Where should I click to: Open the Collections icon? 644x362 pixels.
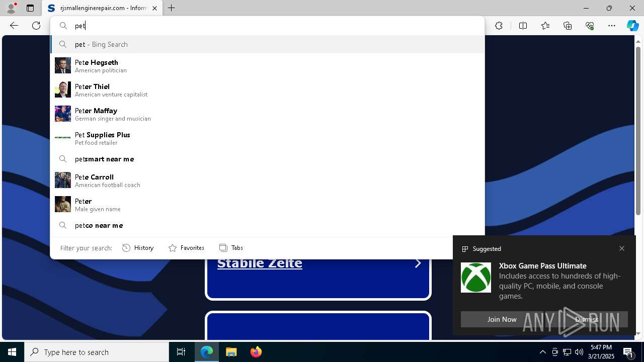[x=568, y=26]
